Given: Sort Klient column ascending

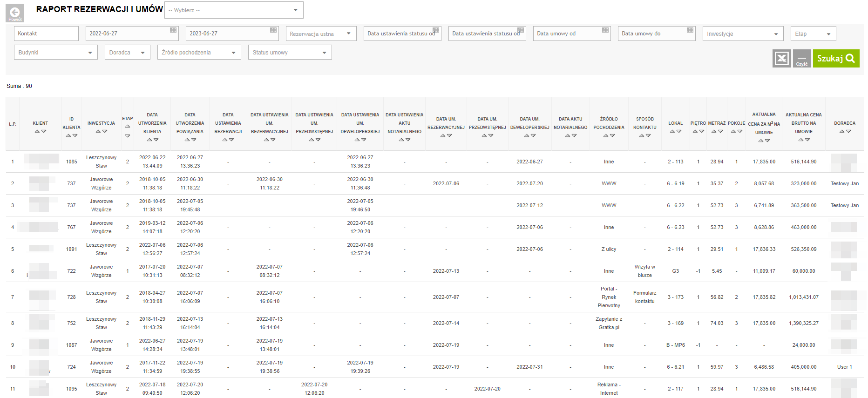Looking at the screenshot, I should [x=37, y=131].
